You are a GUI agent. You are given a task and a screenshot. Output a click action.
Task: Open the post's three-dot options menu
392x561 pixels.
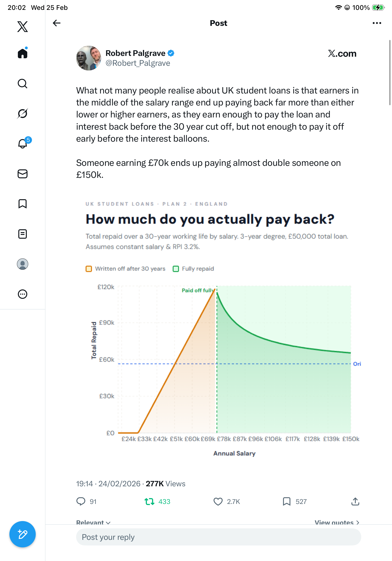click(376, 23)
